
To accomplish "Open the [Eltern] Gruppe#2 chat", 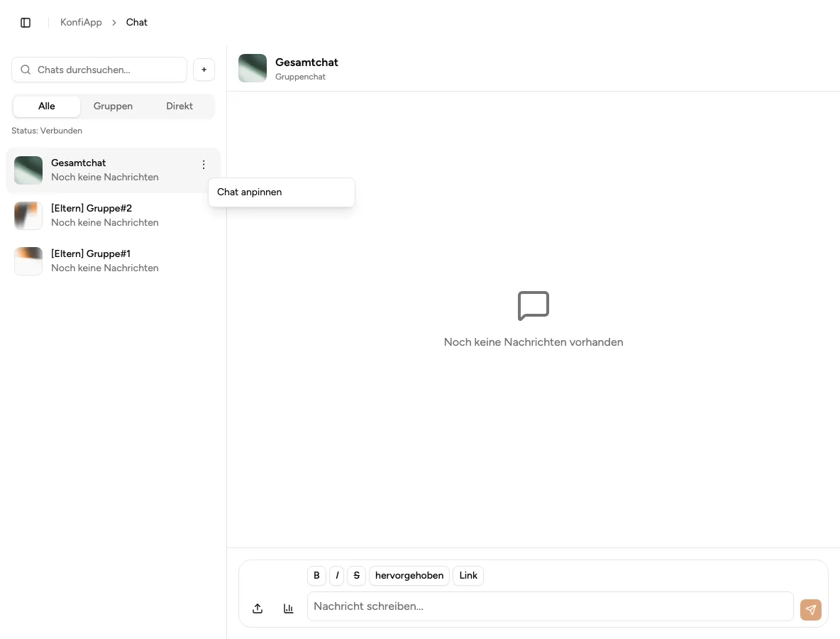I will click(x=113, y=216).
